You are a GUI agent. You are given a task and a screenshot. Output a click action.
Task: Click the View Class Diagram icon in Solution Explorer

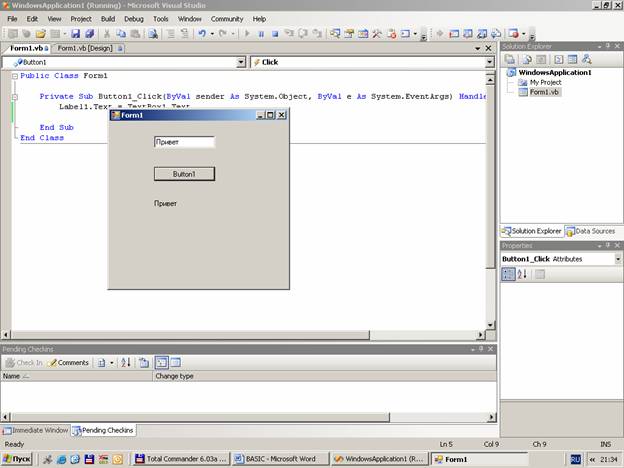(586, 59)
